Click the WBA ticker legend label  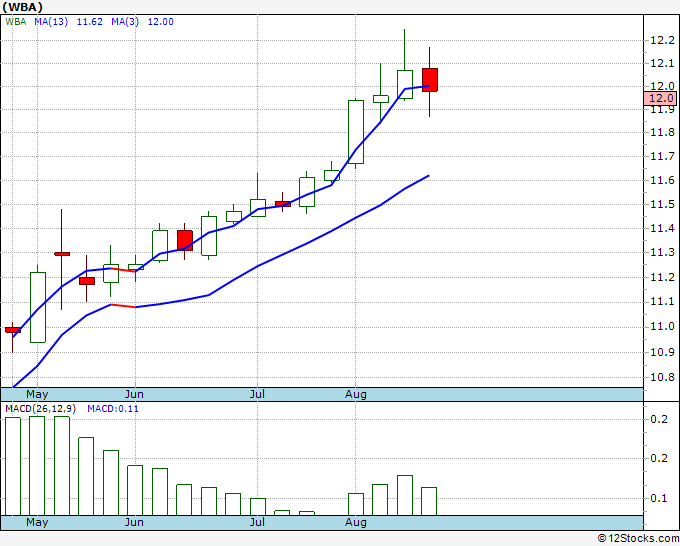16,22
